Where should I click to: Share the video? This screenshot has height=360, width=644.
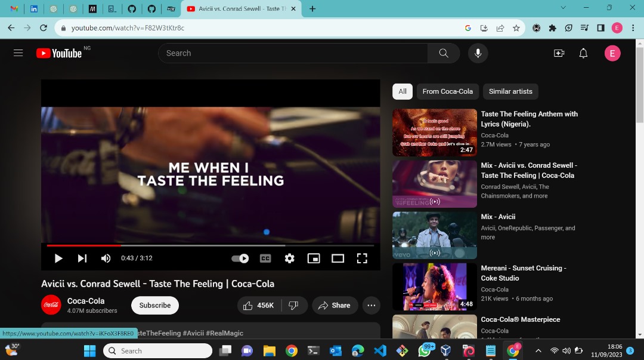(x=335, y=305)
